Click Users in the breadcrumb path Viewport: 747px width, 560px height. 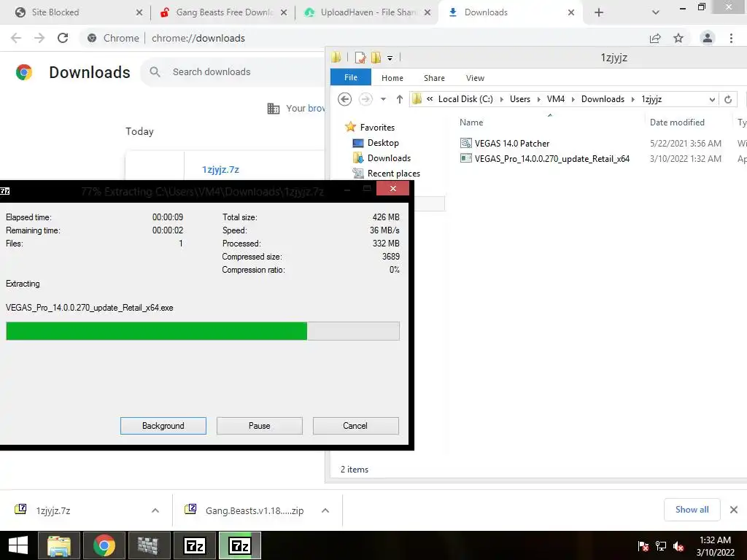[519, 99]
